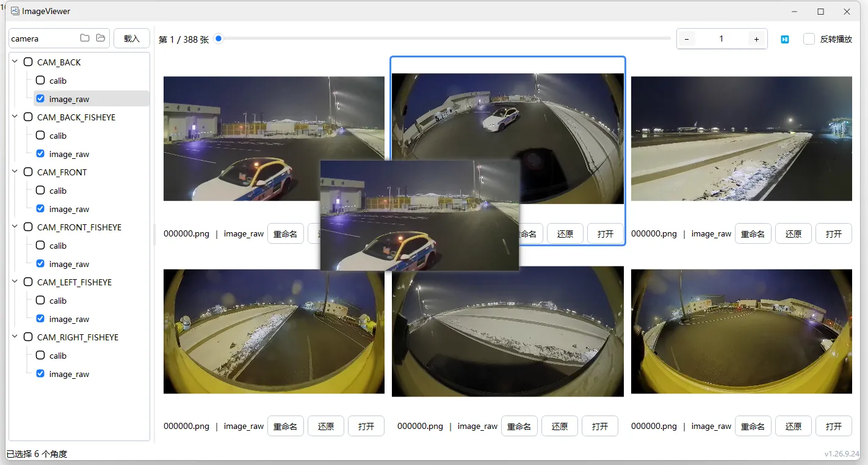Uncheck image_raw under CAM_BACK
The height and width of the screenshot is (465, 868).
coord(40,98)
